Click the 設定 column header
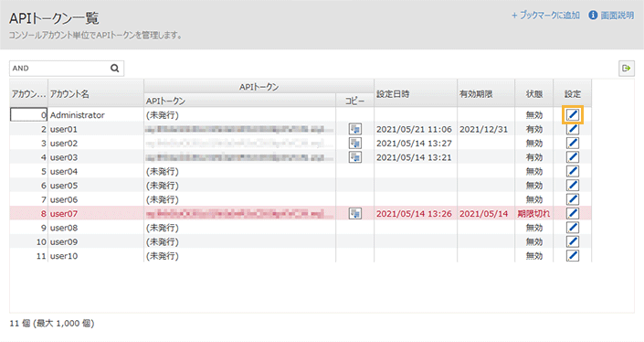 coord(573,93)
